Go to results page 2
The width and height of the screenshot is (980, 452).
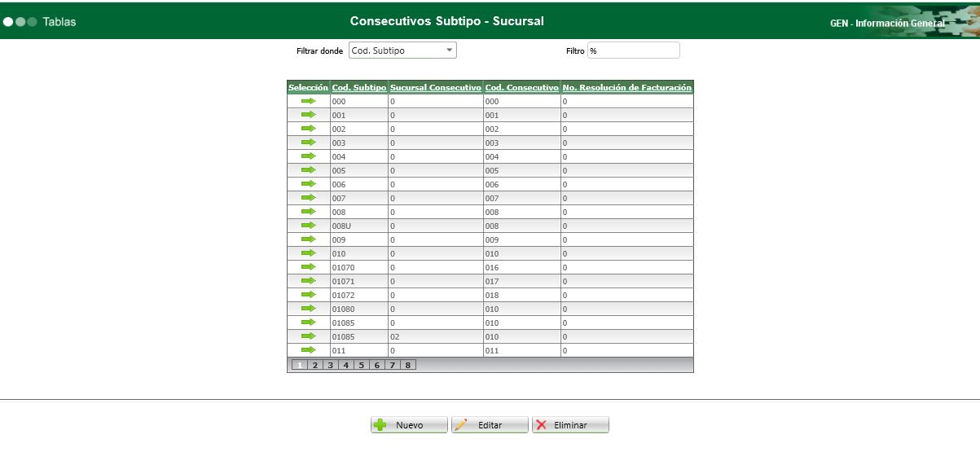[x=315, y=365]
